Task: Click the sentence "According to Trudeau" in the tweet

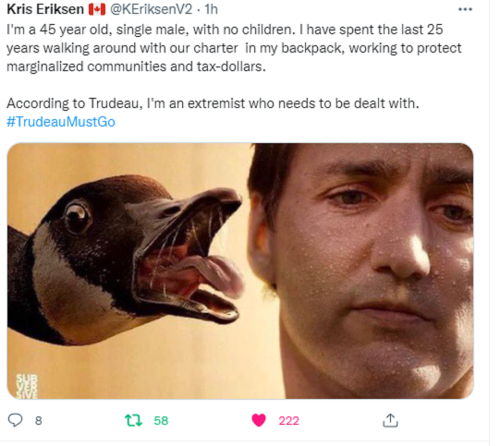Action: pos(213,103)
